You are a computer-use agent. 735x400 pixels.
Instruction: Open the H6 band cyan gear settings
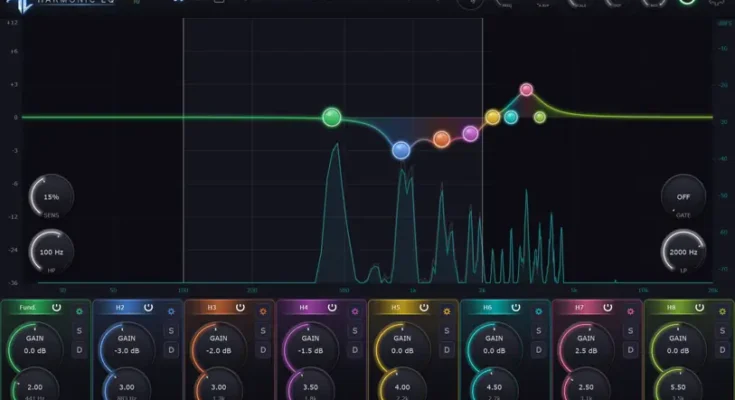(x=539, y=311)
